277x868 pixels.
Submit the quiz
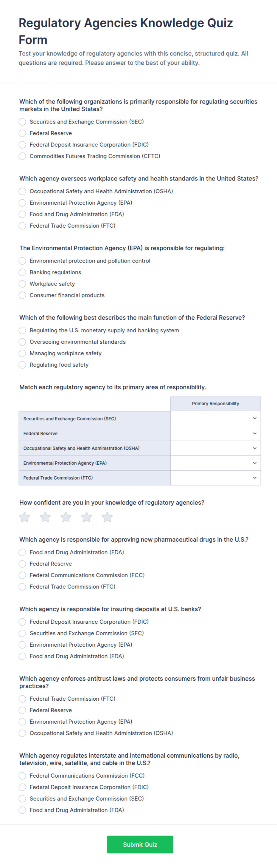click(x=140, y=844)
